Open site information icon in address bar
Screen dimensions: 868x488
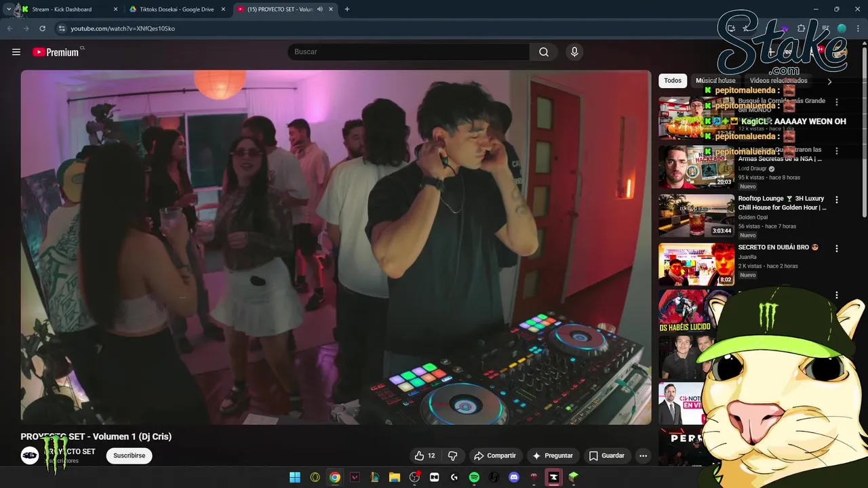click(61, 28)
